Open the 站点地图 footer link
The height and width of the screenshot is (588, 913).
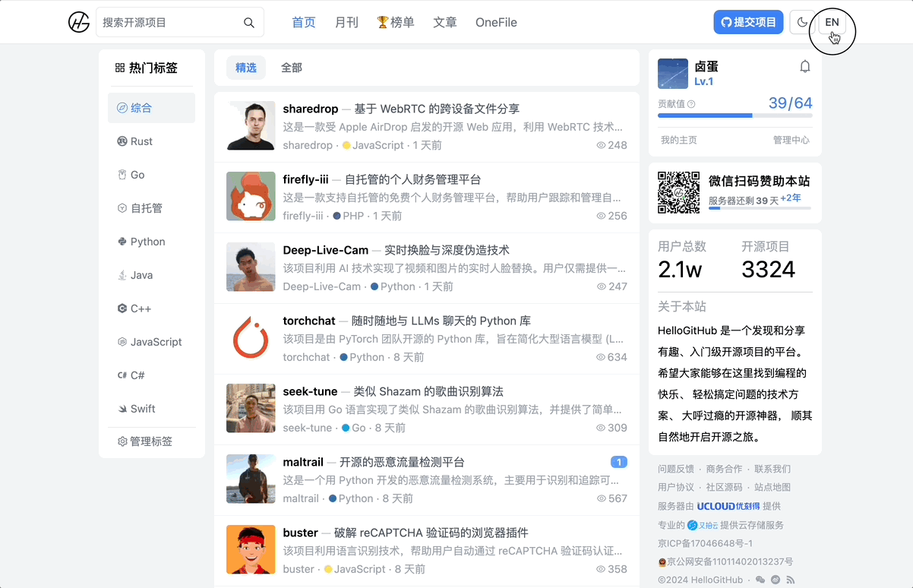pyautogui.click(x=772, y=487)
